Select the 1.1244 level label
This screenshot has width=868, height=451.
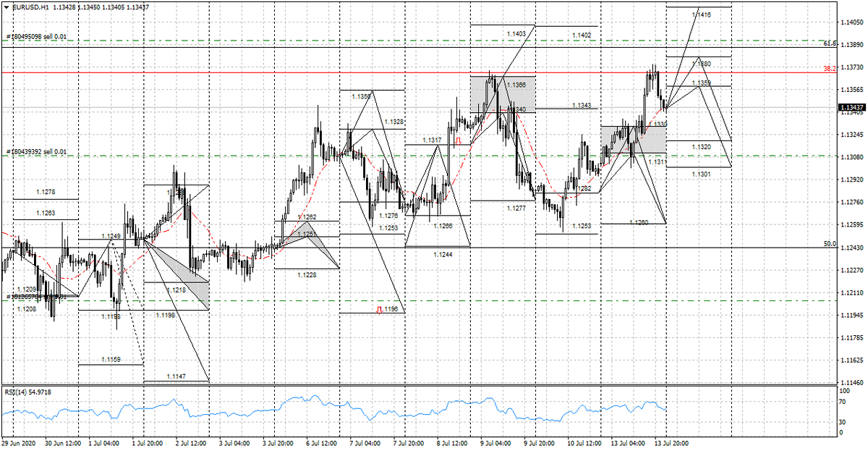pos(443,254)
